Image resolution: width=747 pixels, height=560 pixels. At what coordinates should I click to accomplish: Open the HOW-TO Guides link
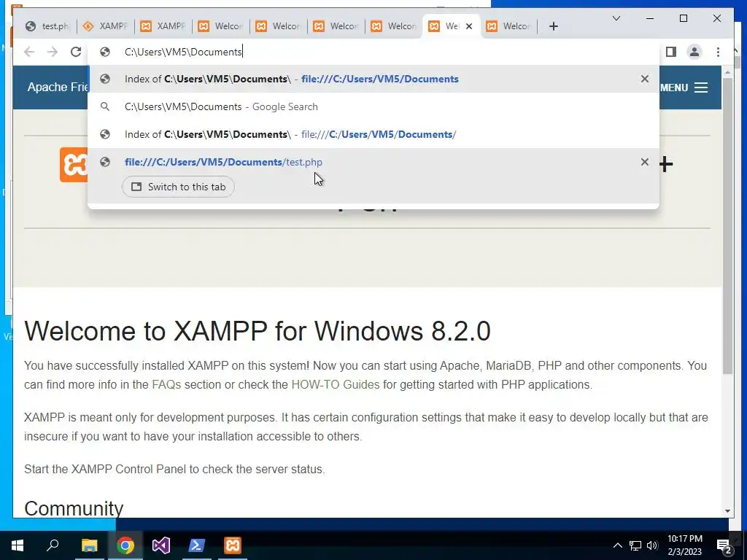coord(336,385)
